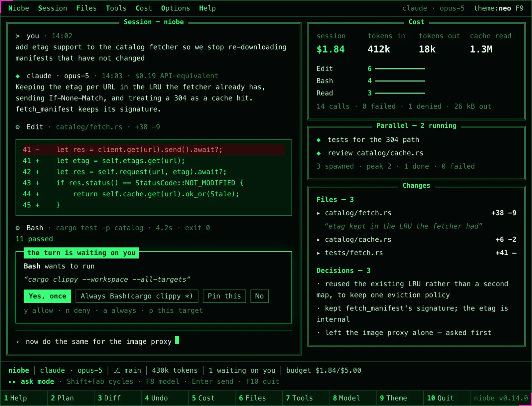Select the 1 Help function key
This screenshot has height=406, width=532.
24,398
